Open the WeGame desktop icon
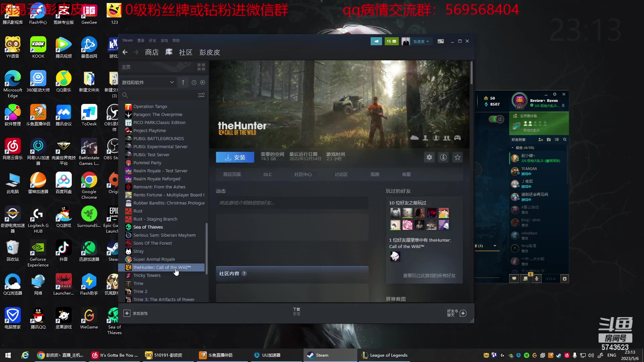644x362 pixels. pyautogui.click(x=89, y=318)
